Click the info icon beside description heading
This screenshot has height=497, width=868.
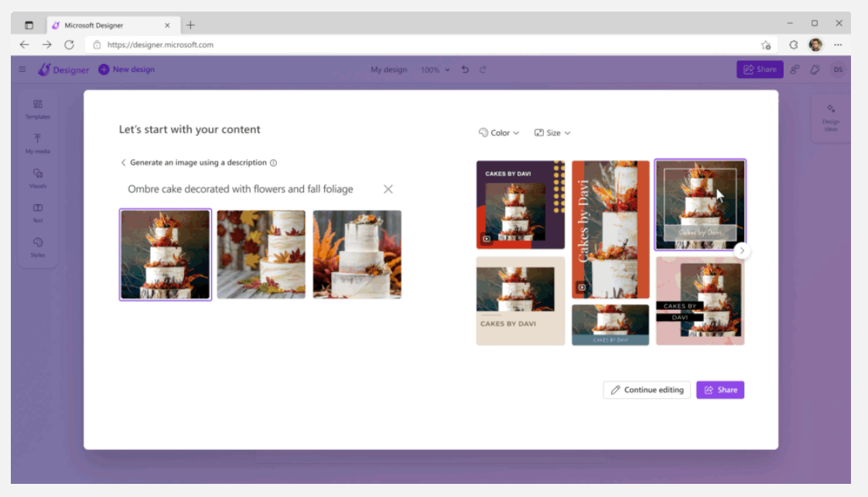tap(274, 163)
